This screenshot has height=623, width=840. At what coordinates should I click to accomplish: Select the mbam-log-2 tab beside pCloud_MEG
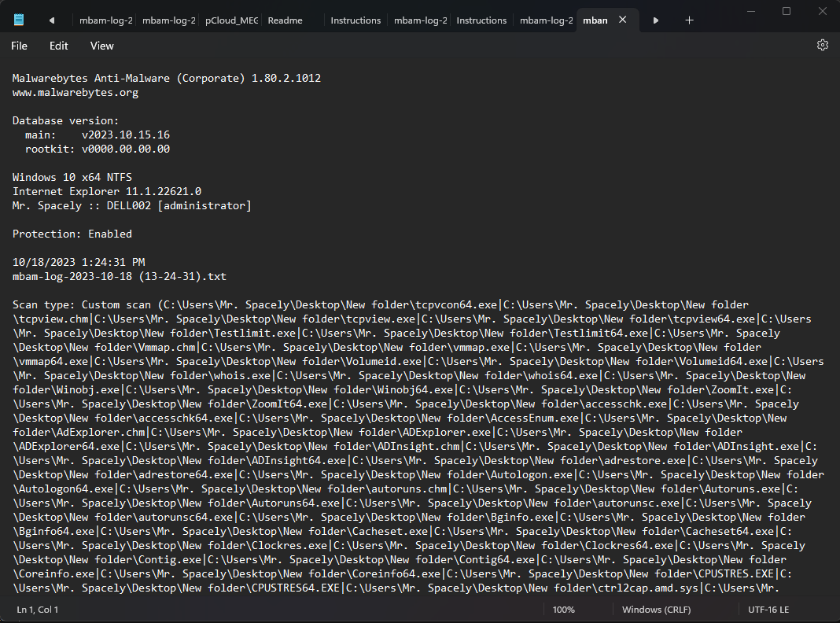169,20
